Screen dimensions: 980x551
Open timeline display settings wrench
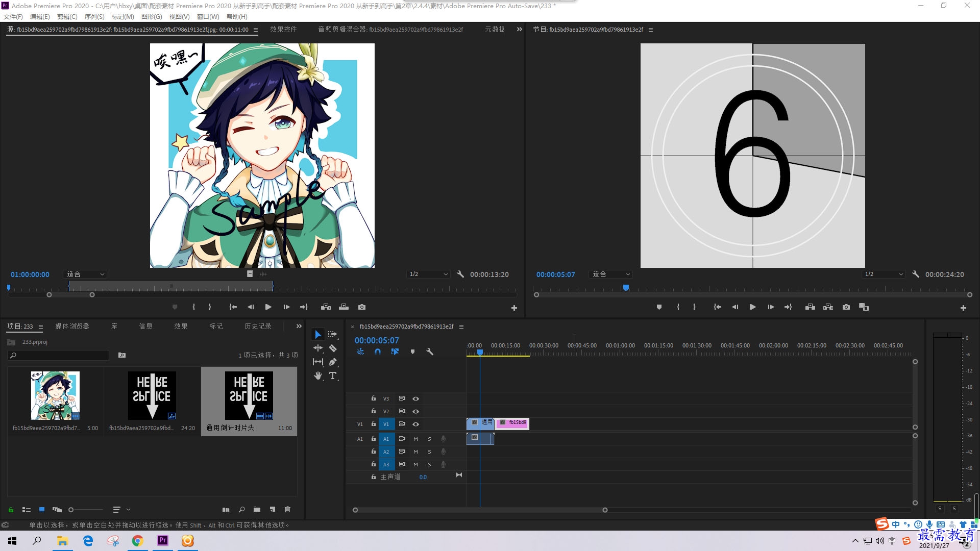click(430, 352)
